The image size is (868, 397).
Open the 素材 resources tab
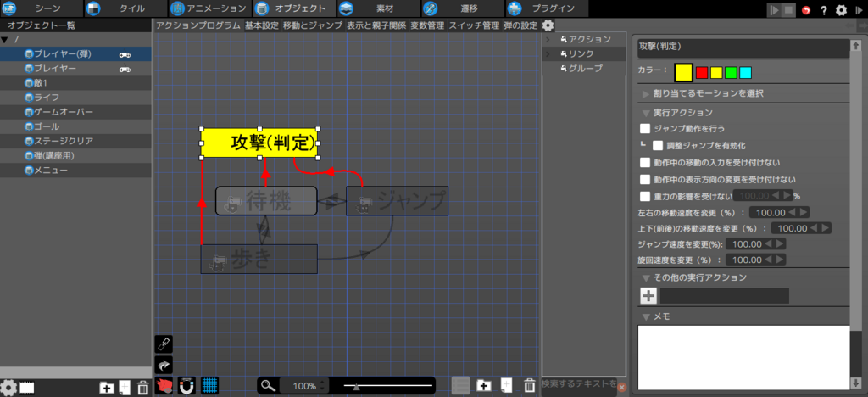click(x=377, y=8)
